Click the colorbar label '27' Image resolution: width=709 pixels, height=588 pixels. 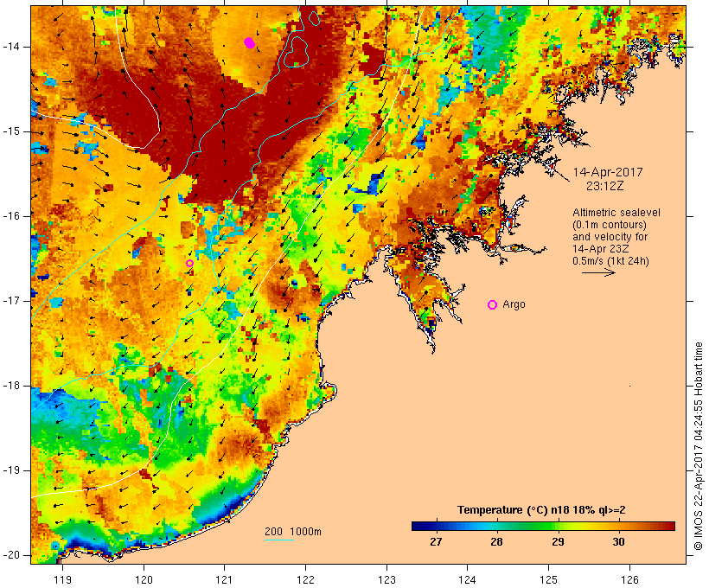(436, 541)
